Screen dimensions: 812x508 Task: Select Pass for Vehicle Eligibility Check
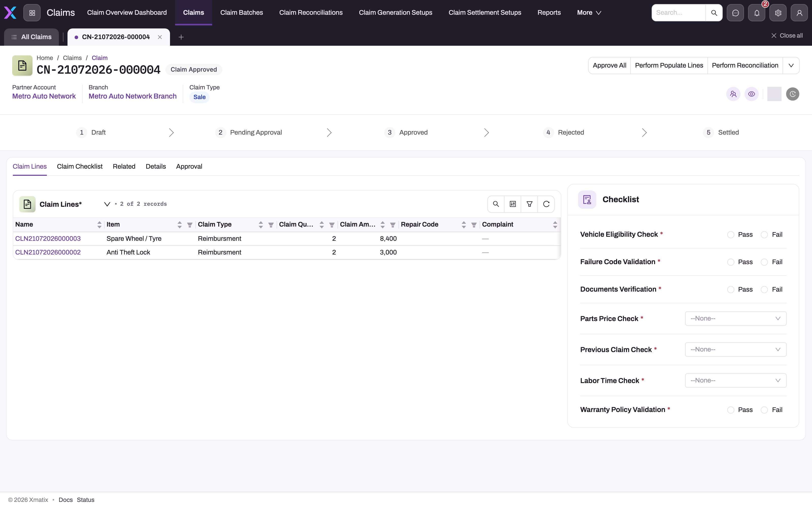(731, 234)
